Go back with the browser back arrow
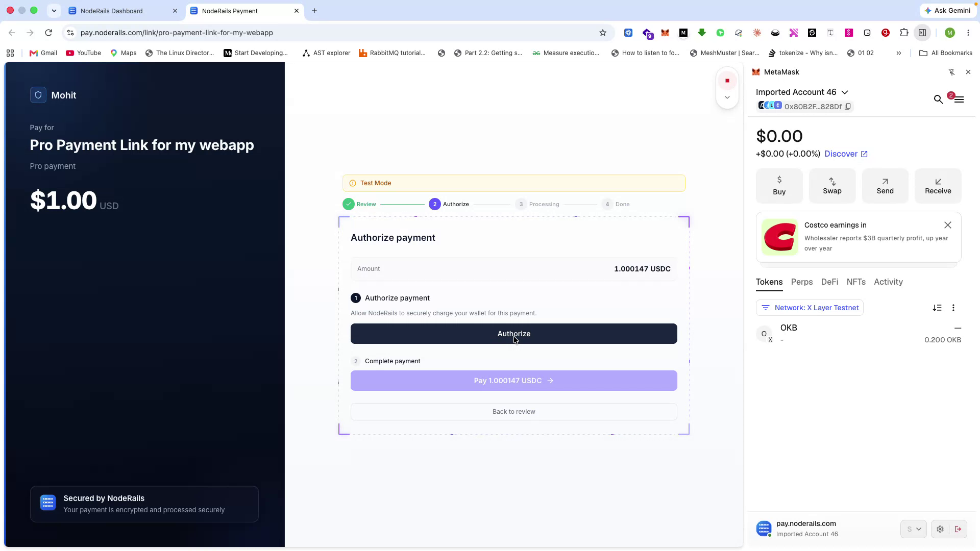This screenshot has width=980, height=551. tap(12, 33)
